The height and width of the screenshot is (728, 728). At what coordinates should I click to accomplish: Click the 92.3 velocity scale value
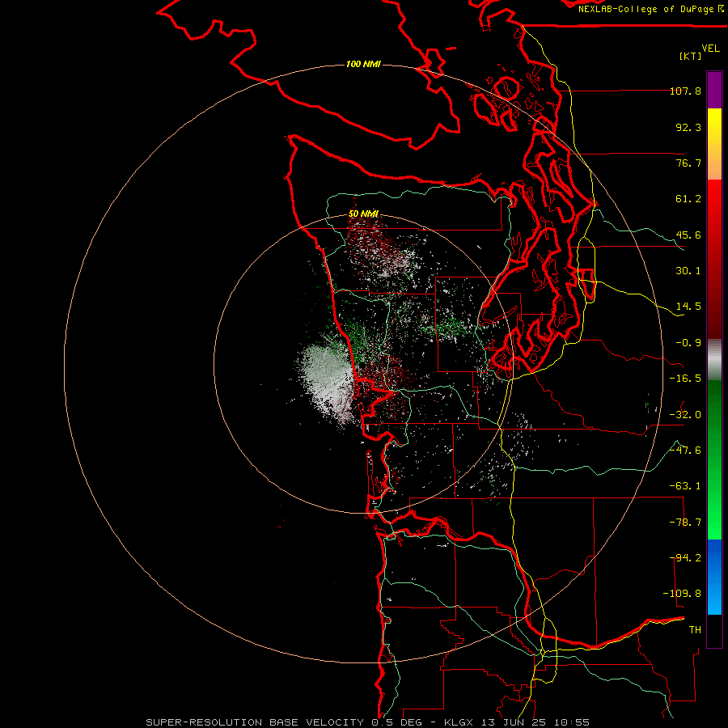[x=688, y=127]
